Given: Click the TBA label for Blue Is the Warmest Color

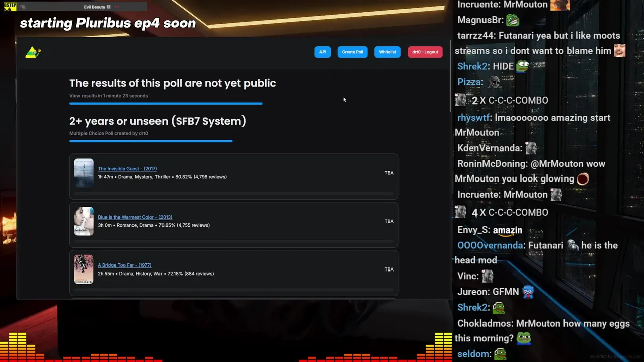Looking at the screenshot, I should point(389,221).
